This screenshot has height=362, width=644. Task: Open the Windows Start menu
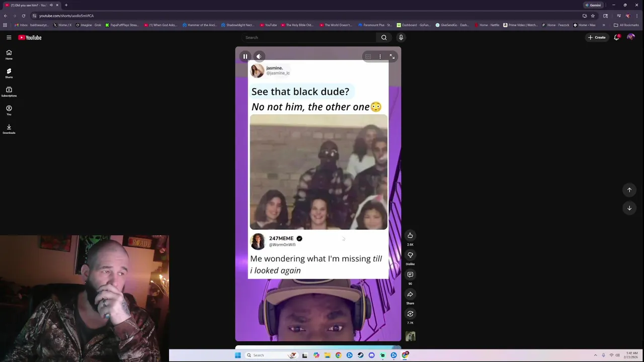point(237,355)
